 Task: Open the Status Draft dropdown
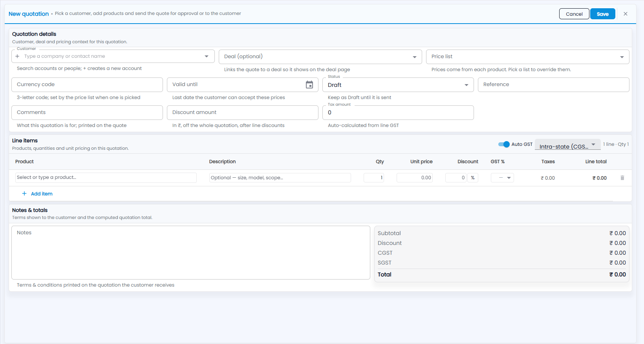tap(398, 85)
